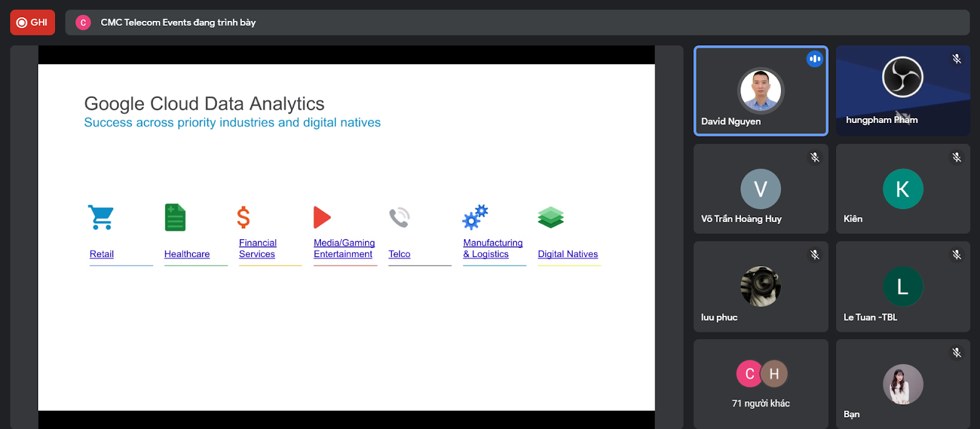Open the Telco link on the slide
This screenshot has width=980, height=429.
point(399,254)
